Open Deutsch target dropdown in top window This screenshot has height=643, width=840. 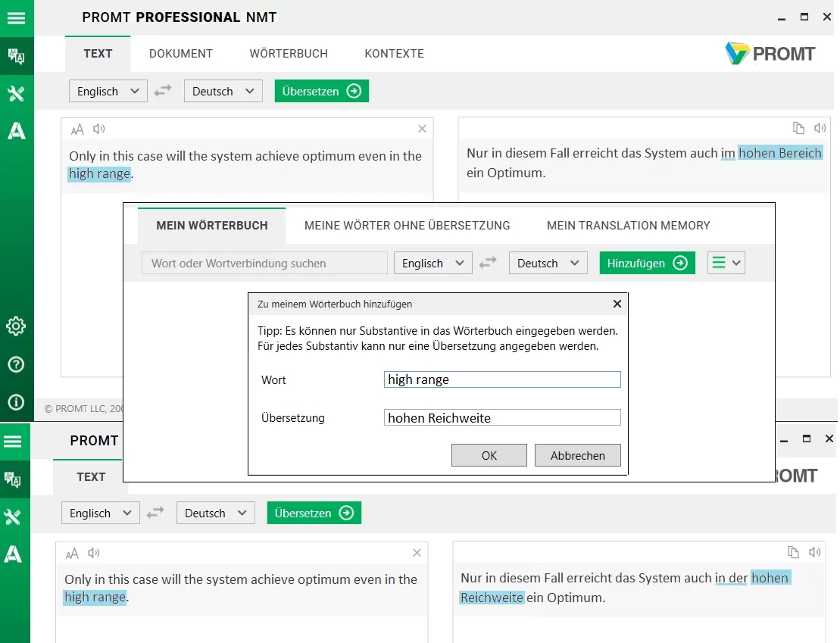pyautogui.click(x=223, y=91)
